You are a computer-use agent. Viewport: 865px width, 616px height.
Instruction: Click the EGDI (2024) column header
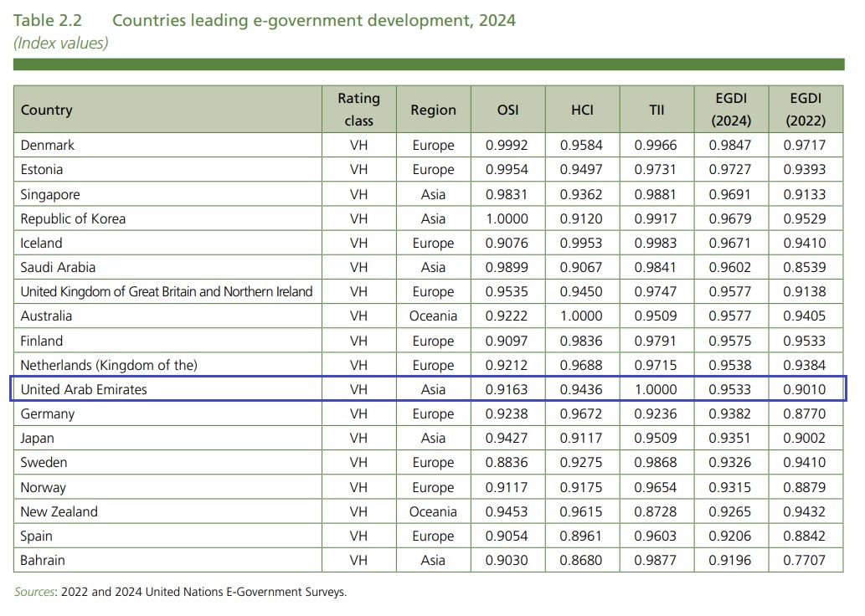[x=730, y=110]
